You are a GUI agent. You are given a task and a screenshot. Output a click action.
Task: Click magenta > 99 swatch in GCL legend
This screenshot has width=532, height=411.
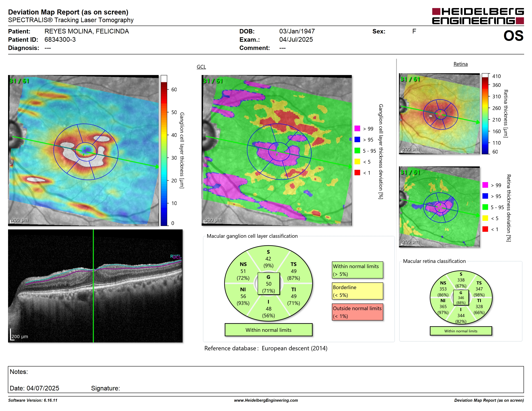click(x=357, y=128)
